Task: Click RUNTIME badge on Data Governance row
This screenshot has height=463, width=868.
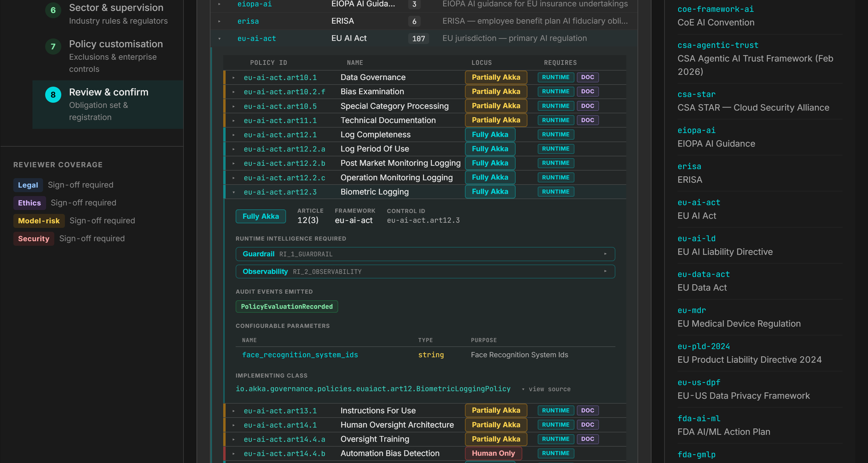Action: (x=555, y=77)
